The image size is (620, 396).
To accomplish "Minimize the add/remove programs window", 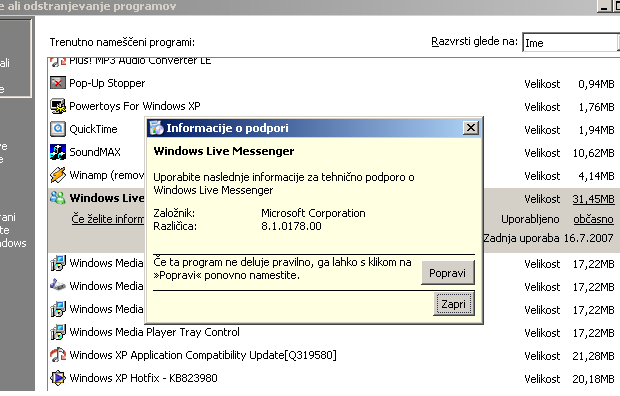I will pyautogui.click(x=604, y=6).
